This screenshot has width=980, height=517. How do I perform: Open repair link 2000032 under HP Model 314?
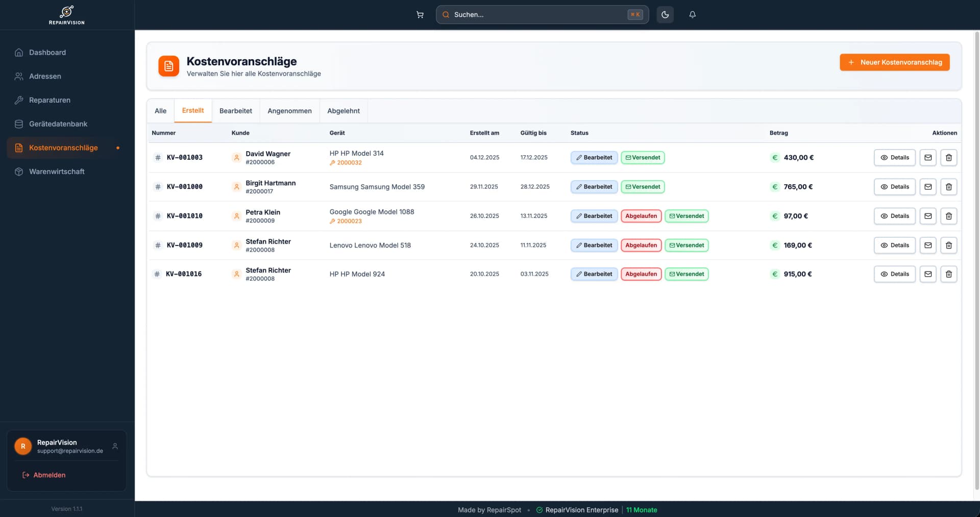click(349, 163)
